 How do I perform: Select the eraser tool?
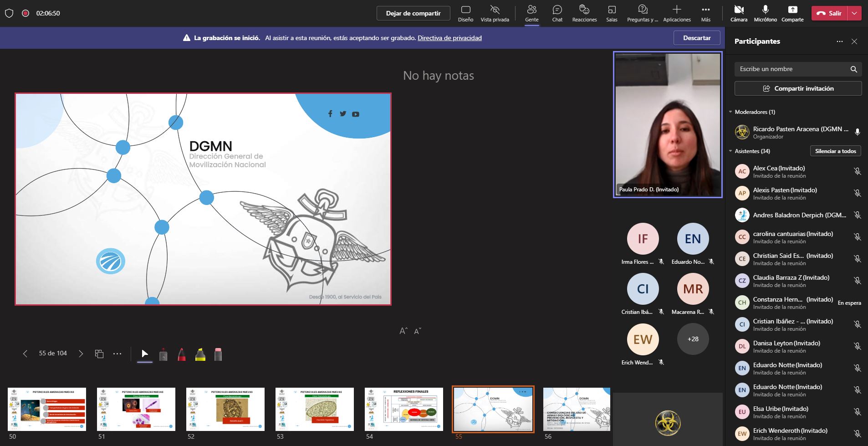pyautogui.click(x=218, y=354)
